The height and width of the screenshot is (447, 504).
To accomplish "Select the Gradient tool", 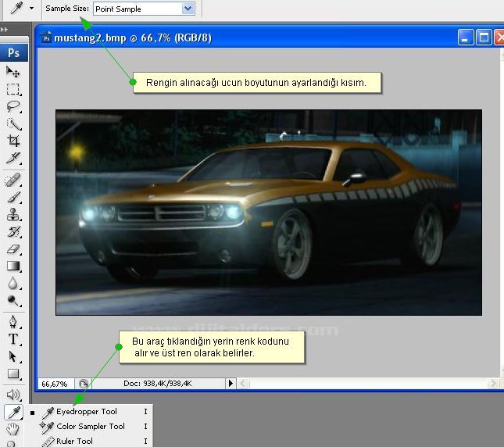I will coord(13,266).
